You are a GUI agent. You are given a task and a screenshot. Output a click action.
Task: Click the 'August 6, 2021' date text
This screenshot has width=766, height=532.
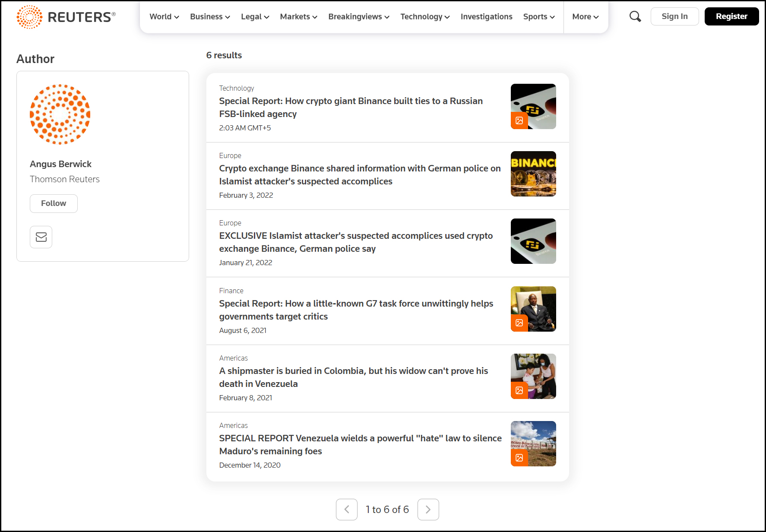pos(243,330)
